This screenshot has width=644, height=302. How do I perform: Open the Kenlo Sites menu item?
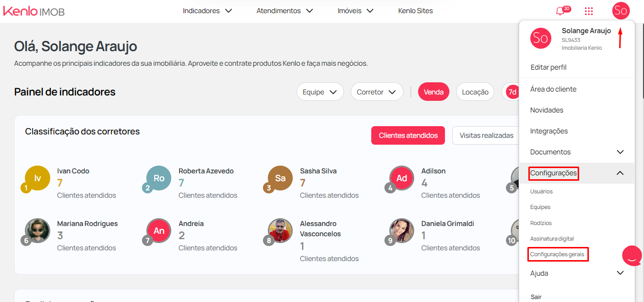[x=415, y=11]
